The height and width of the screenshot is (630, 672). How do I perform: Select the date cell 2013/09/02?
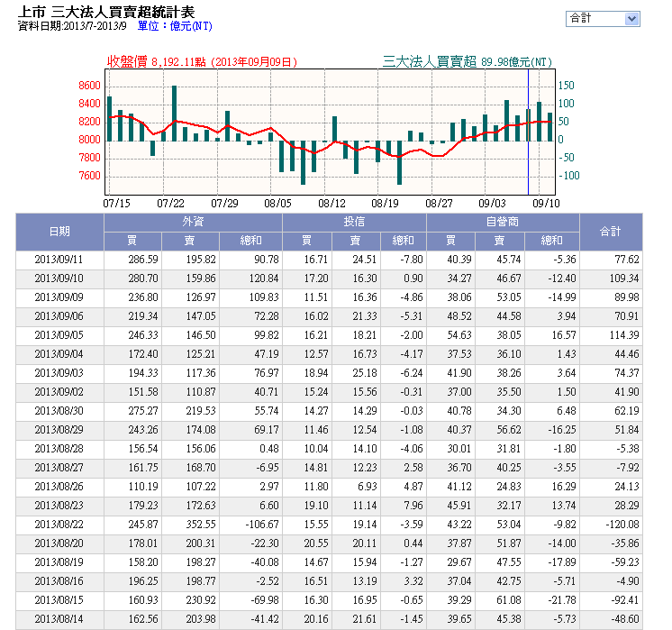(x=59, y=392)
